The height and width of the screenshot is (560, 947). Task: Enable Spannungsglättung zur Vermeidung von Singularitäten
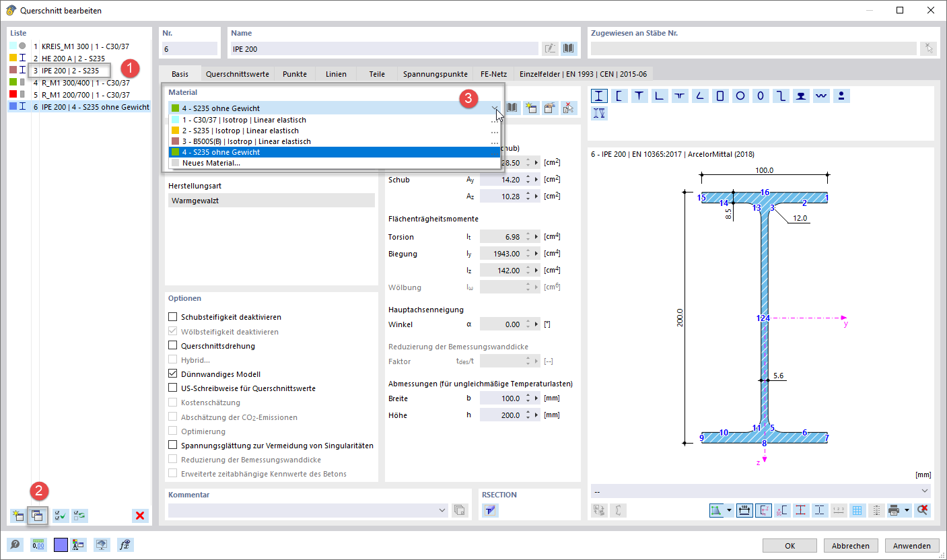point(173,446)
